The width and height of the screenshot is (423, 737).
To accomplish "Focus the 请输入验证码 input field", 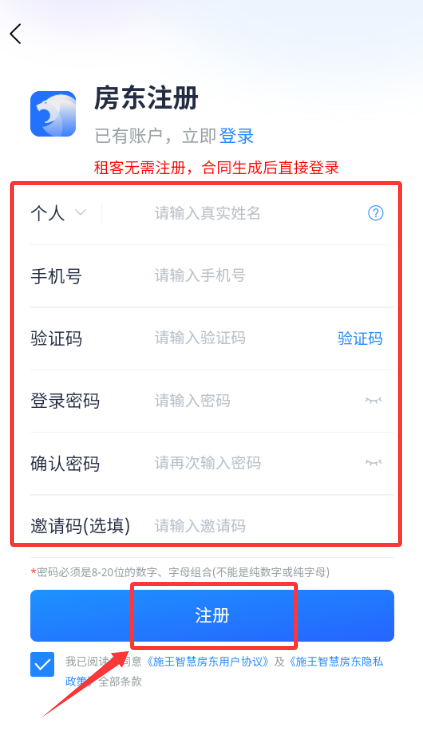I will [240, 338].
